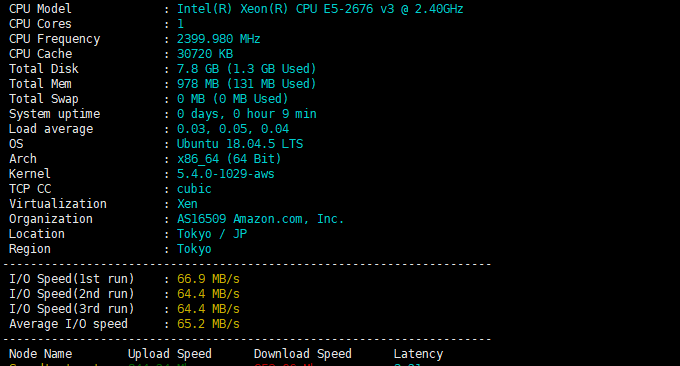Click OS value 'Ubuntu 18.04.5 LTS'

coord(240,144)
